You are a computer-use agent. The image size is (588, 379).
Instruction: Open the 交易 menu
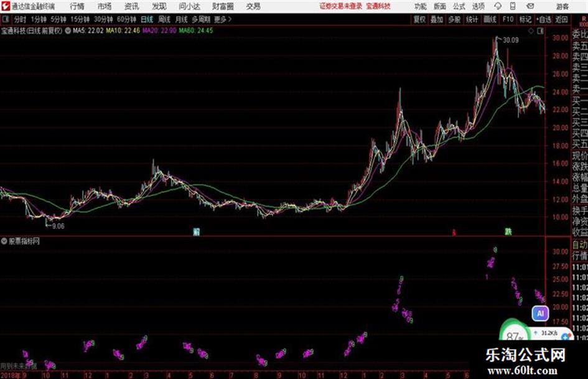[253, 6]
